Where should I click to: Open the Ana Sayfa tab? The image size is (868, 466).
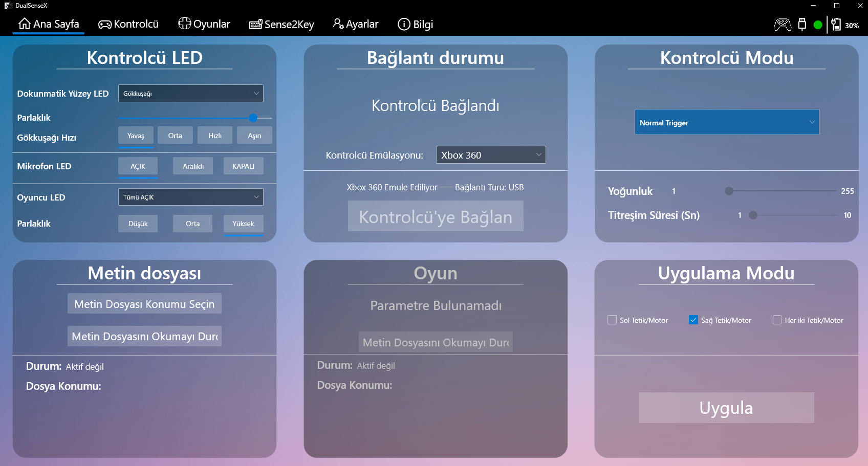coord(49,24)
